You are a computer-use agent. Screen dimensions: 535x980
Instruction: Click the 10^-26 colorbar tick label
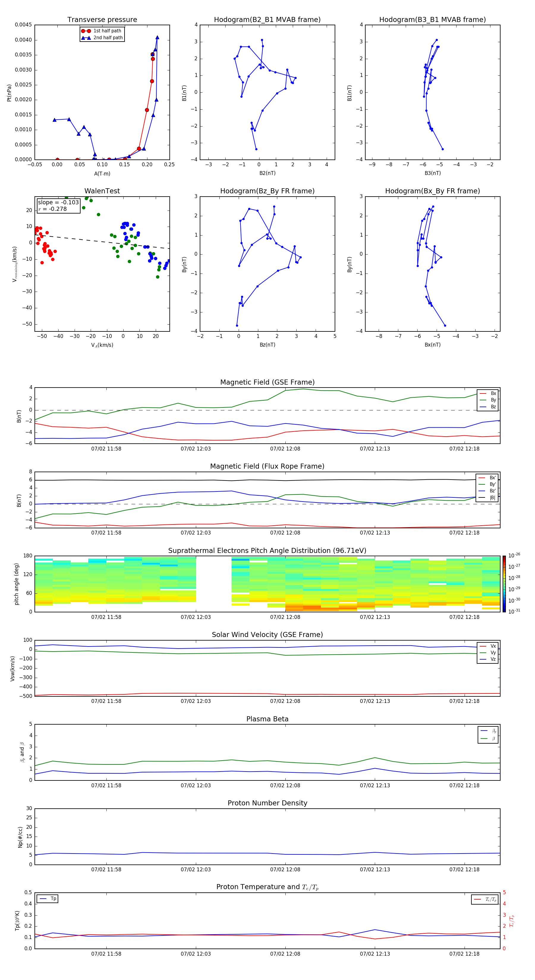pos(514,555)
